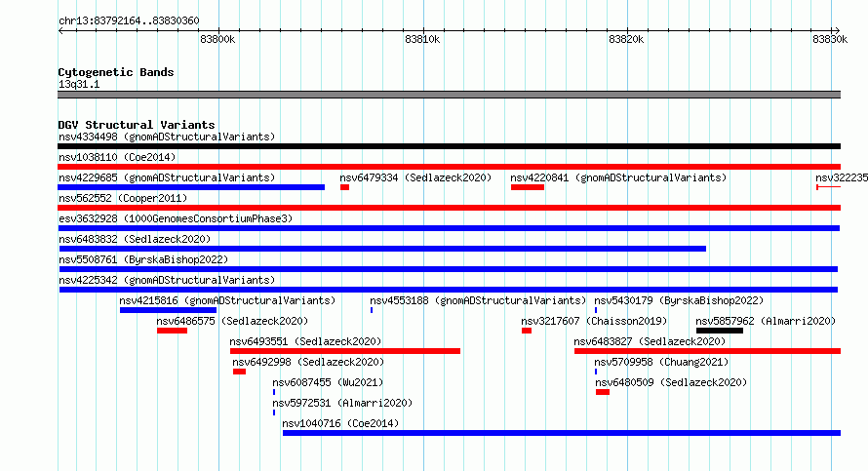The width and height of the screenshot is (868, 471).
Task: Click the blue bar of nsv4229685
Action: click(x=191, y=187)
